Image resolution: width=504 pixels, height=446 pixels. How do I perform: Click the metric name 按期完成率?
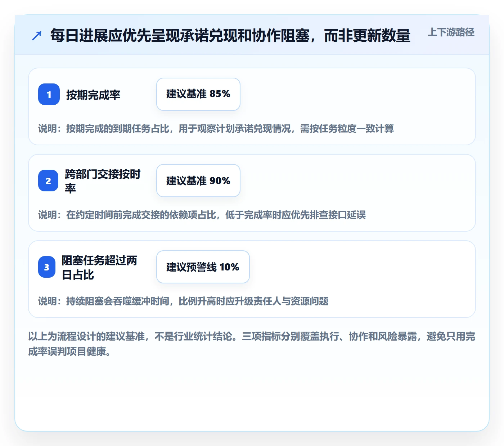coord(93,95)
